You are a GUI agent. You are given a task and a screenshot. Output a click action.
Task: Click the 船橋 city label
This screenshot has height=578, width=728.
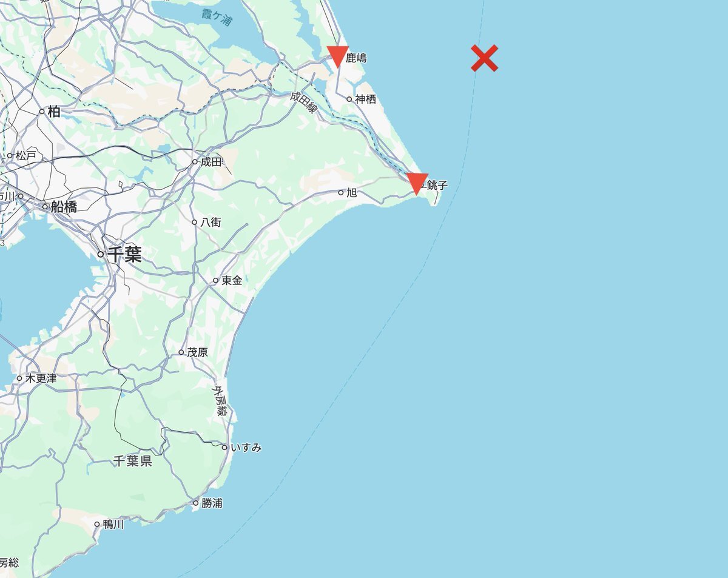tap(64, 207)
